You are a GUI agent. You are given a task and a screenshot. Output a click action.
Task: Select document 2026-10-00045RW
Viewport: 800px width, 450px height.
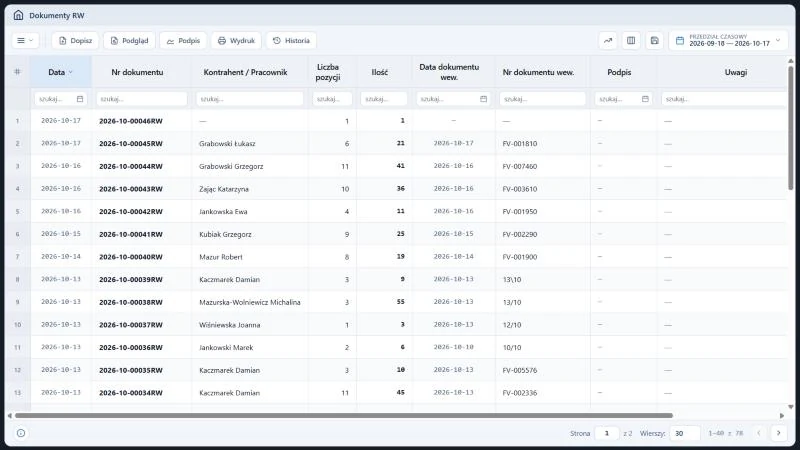coord(131,143)
